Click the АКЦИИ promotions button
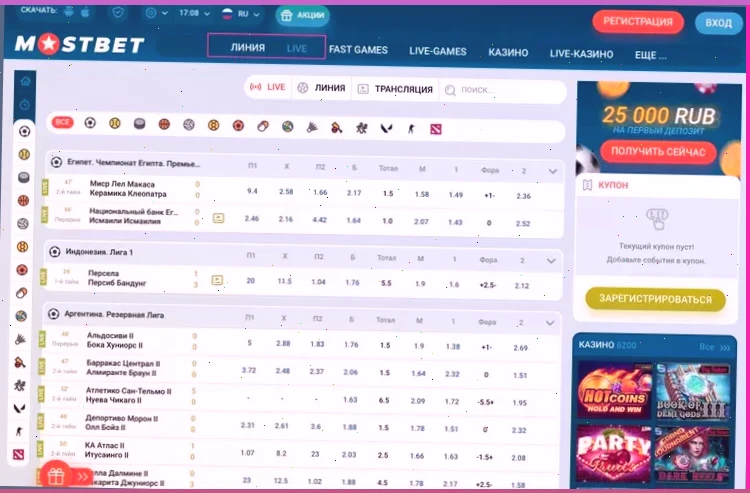Viewport: 750px width, 493px height. point(302,15)
